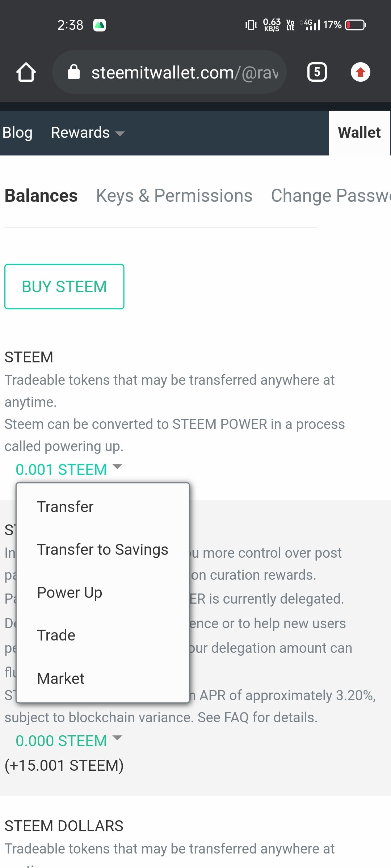Switch to Keys & Permissions tab
Image resolution: width=391 pixels, height=868 pixels.
coord(174,196)
